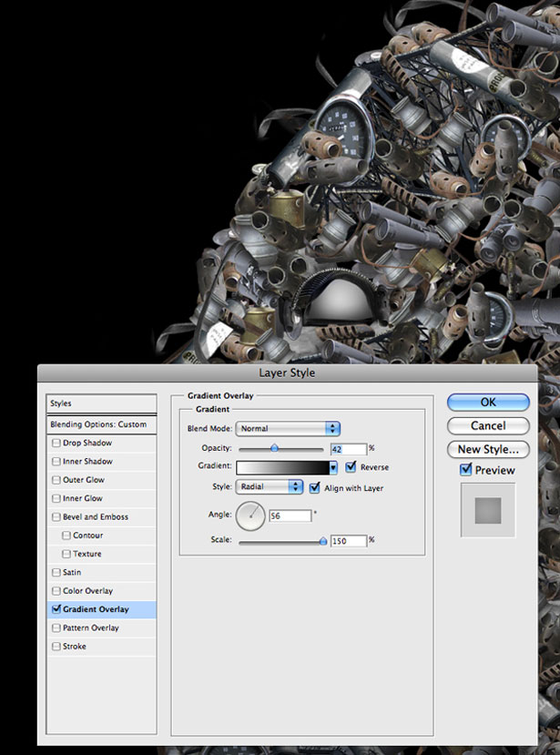The width and height of the screenshot is (560, 755).
Task: Toggle Align with Layer checkbox
Action: [314, 488]
